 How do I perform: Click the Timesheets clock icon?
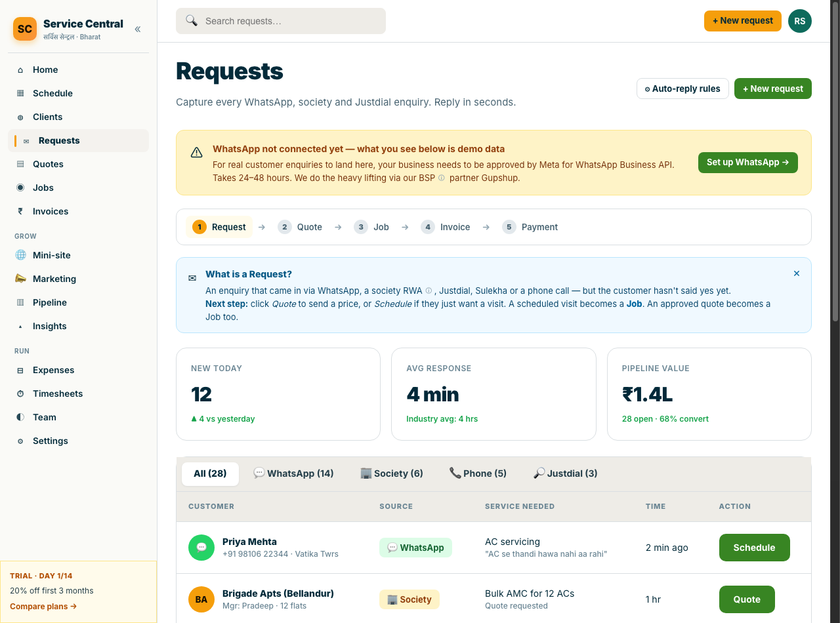20,393
